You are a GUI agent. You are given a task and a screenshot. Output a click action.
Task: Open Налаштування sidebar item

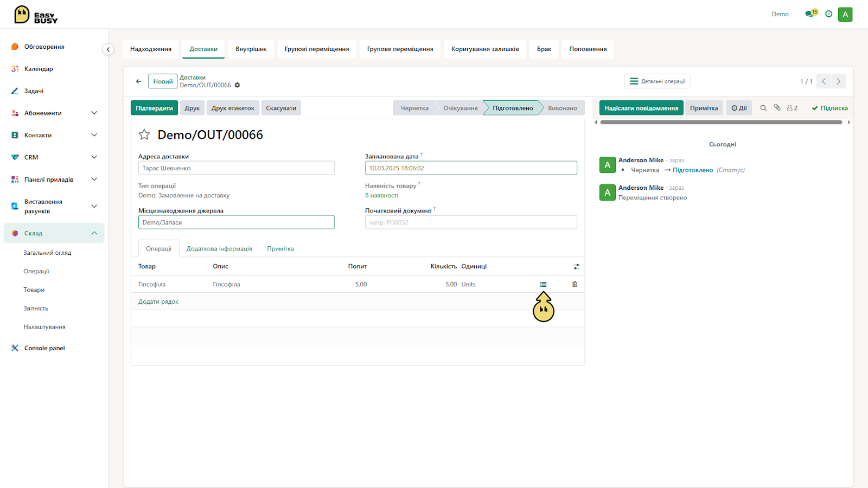[44, 327]
